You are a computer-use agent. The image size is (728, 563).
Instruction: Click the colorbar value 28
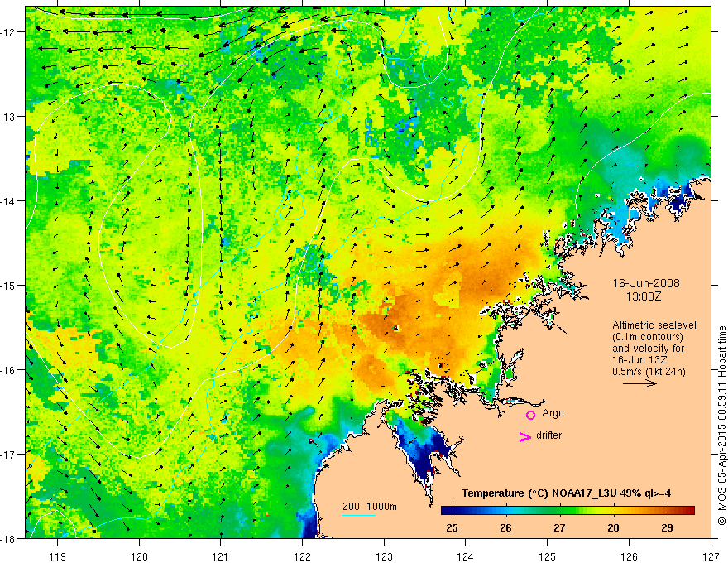click(x=613, y=527)
